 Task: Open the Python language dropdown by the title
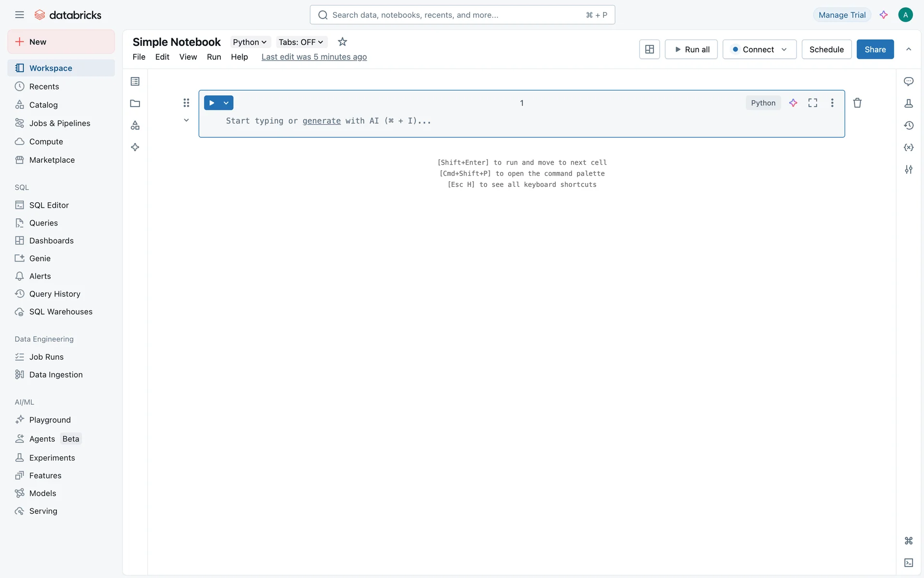250,42
